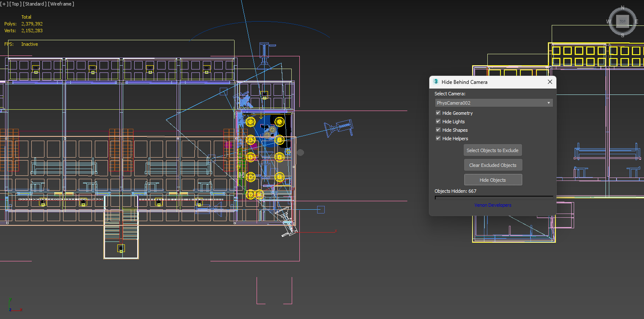Click the progress bar below Objects Hidden
The width and height of the screenshot is (644, 319).
[494, 197]
